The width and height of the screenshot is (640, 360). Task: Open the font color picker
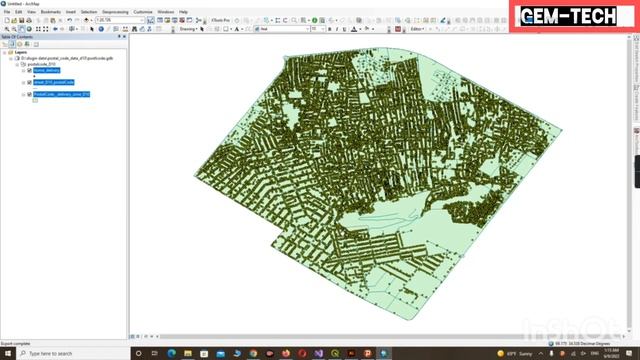click(360, 29)
